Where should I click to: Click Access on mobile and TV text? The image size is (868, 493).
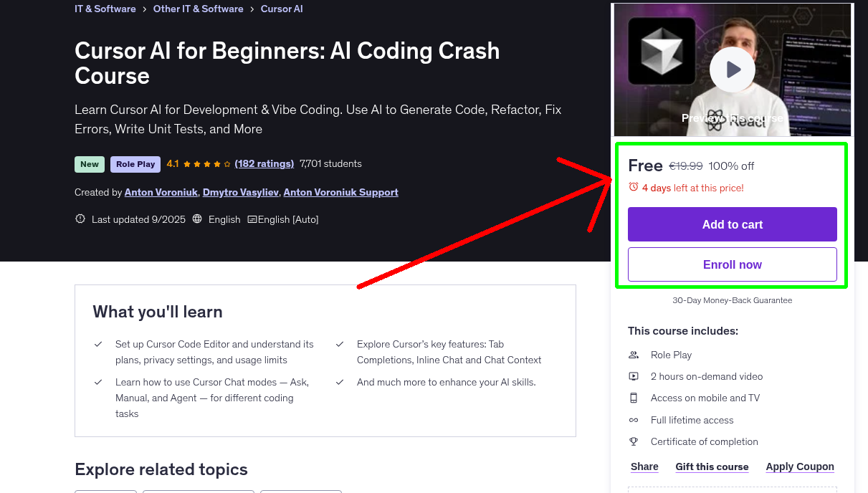pyautogui.click(x=705, y=398)
